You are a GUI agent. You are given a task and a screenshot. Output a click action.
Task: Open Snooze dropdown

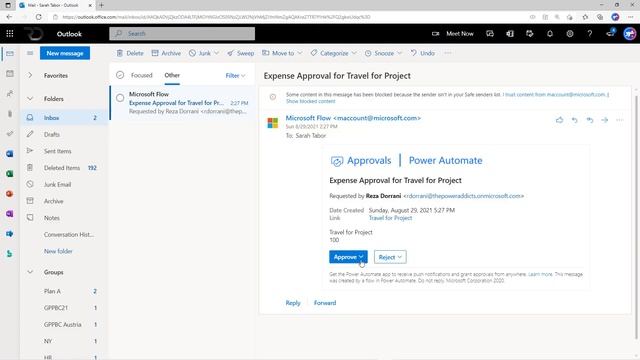tap(383, 53)
